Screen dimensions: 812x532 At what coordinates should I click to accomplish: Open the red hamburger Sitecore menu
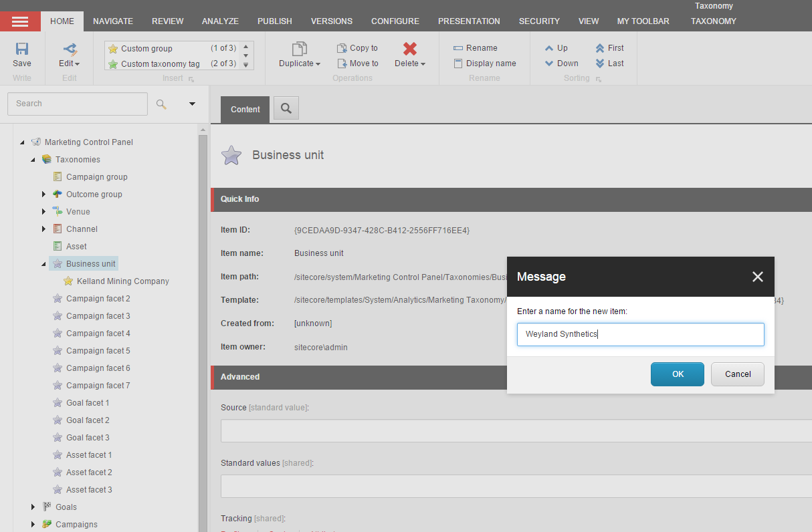20,21
